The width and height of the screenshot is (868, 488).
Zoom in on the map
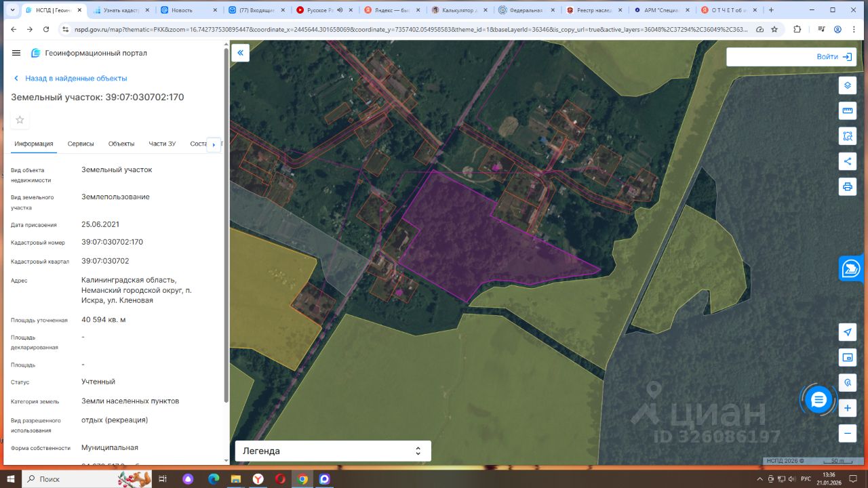coord(847,408)
